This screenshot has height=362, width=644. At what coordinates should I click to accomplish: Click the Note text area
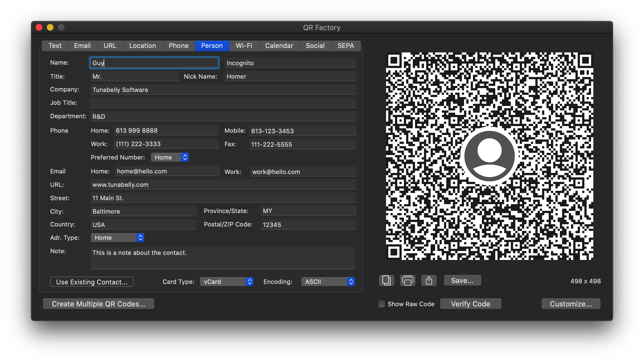coord(223,258)
